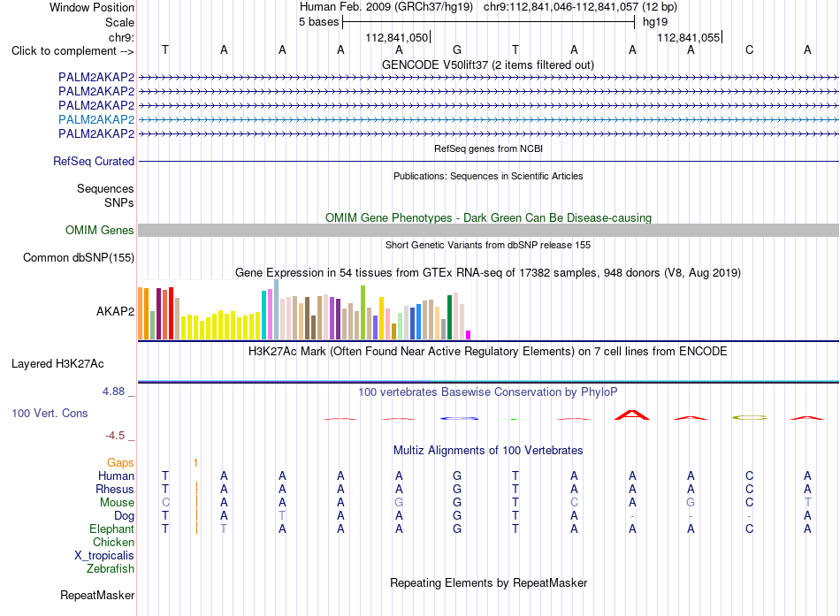Click the Chicken species label

(113, 542)
